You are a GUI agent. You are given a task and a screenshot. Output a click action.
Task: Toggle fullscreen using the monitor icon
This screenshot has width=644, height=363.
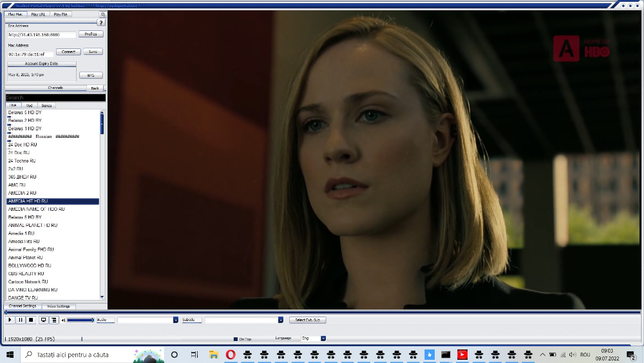tap(43, 320)
